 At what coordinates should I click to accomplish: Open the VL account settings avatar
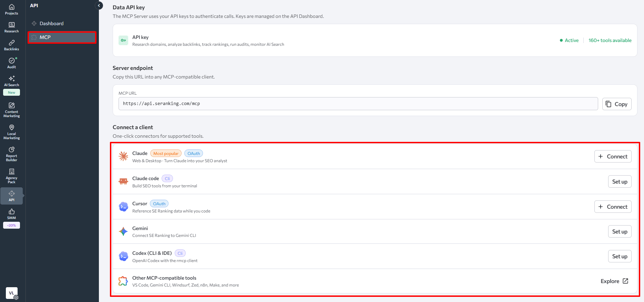12,293
